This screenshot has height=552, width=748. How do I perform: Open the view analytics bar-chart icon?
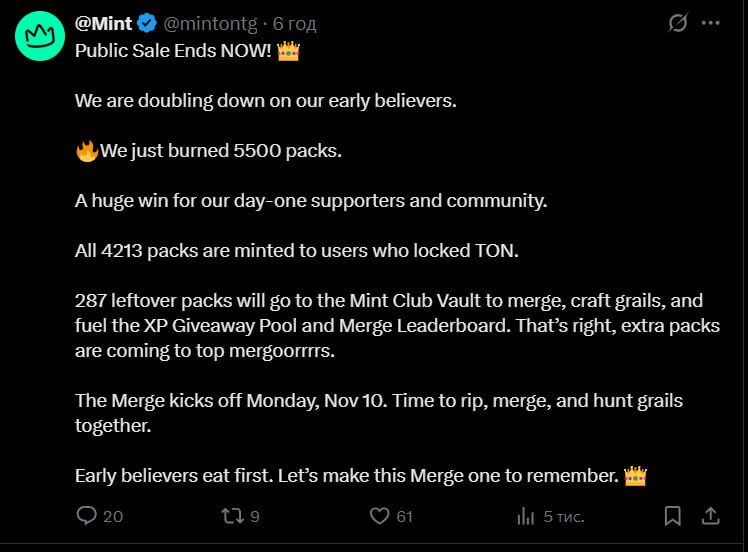coord(525,516)
